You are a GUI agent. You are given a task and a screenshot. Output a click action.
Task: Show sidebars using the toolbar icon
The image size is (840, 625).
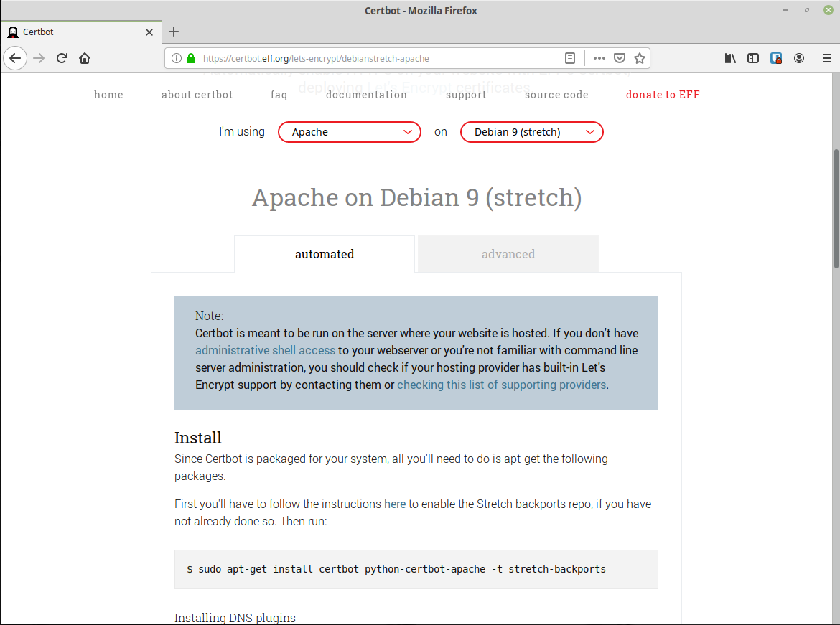(x=753, y=58)
